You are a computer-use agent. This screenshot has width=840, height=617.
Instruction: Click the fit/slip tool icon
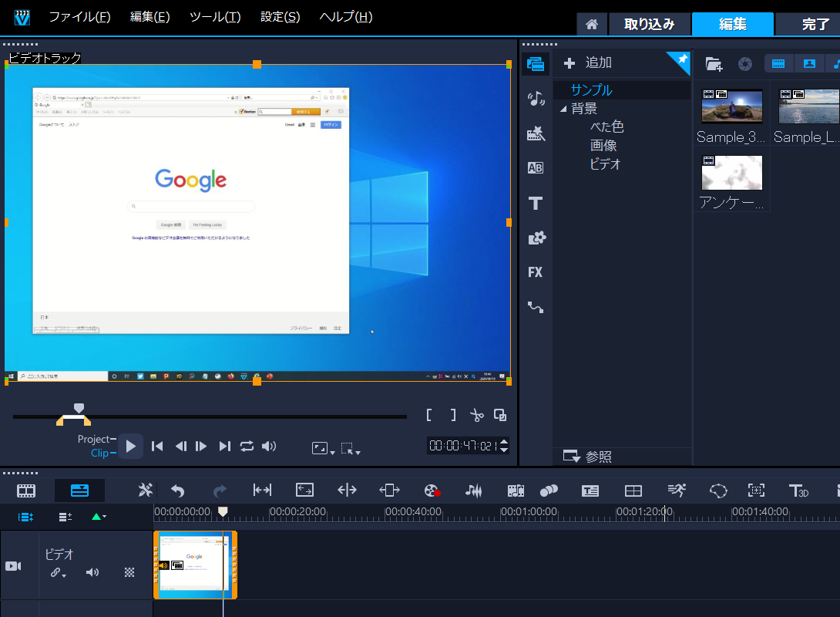[262, 490]
